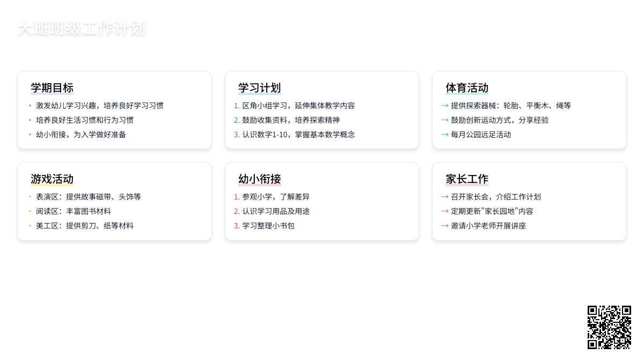Click the bullet before 美工区 item
Image resolution: width=644 pixels, height=362 pixels.
point(30,226)
